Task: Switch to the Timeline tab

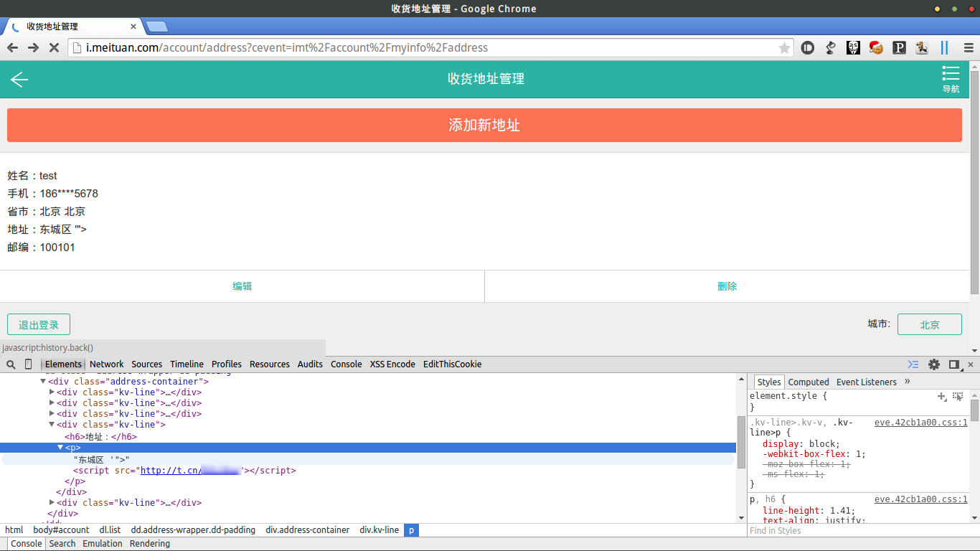Action: [187, 364]
